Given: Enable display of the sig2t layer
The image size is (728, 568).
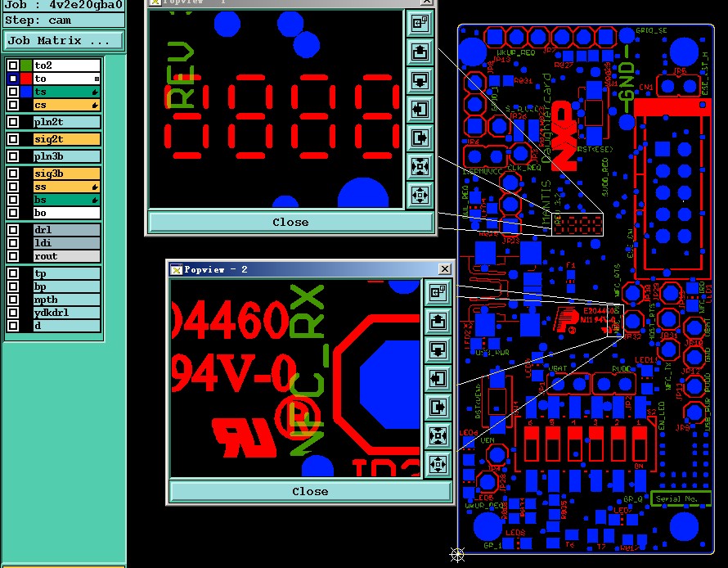Looking at the screenshot, I should coord(13,139).
